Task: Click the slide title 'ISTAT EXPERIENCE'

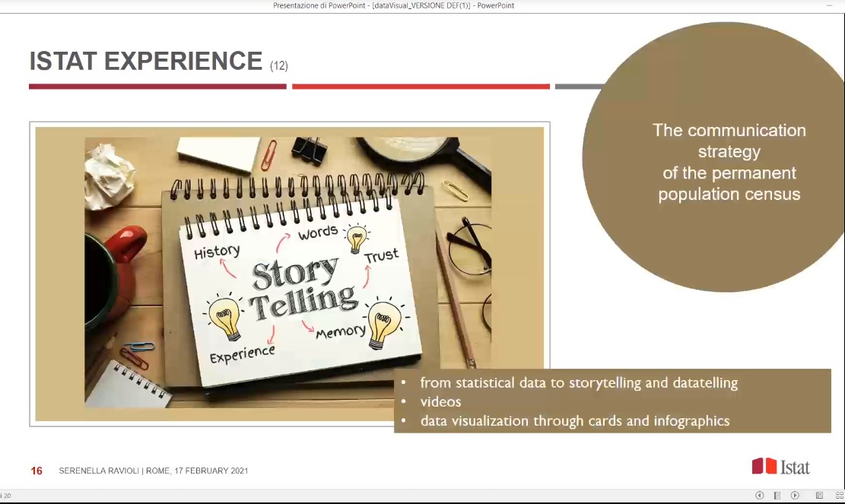Action: click(146, 61)
